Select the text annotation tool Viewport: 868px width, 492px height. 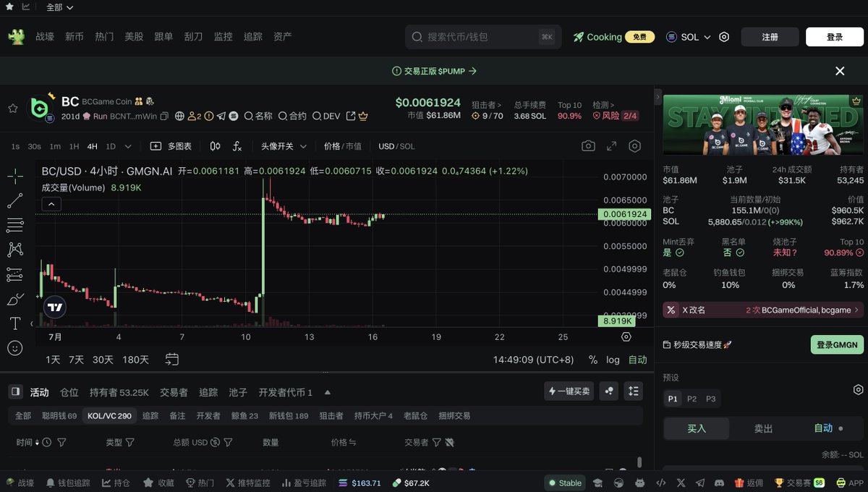[x=14, y=323]
